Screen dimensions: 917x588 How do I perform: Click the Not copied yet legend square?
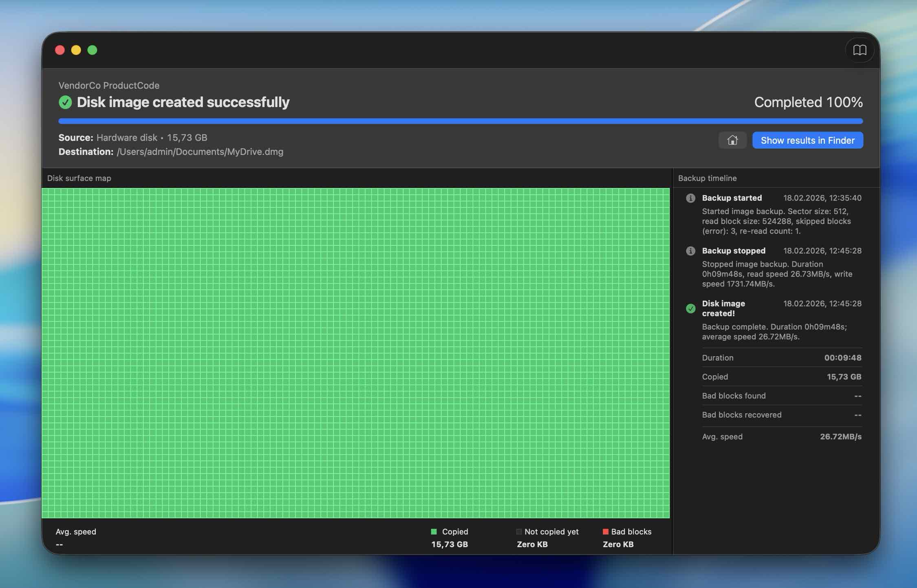[519, 531]
